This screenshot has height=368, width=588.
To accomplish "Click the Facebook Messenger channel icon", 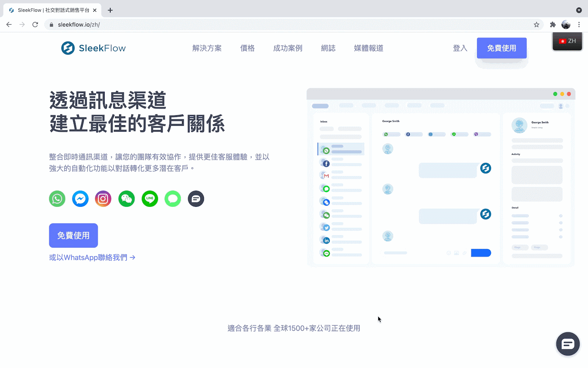I will pyautogui.click(x=80, y=199).
